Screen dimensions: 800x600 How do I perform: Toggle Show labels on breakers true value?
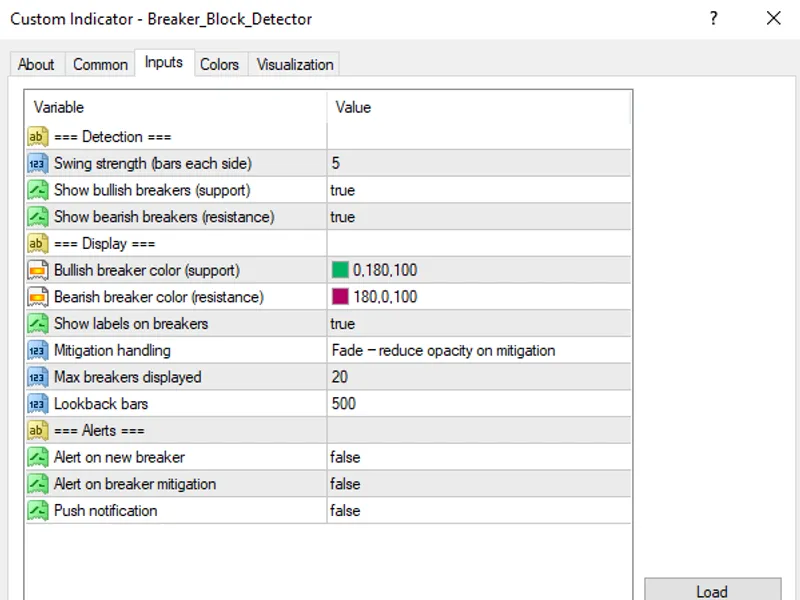(x=479, y=323)
